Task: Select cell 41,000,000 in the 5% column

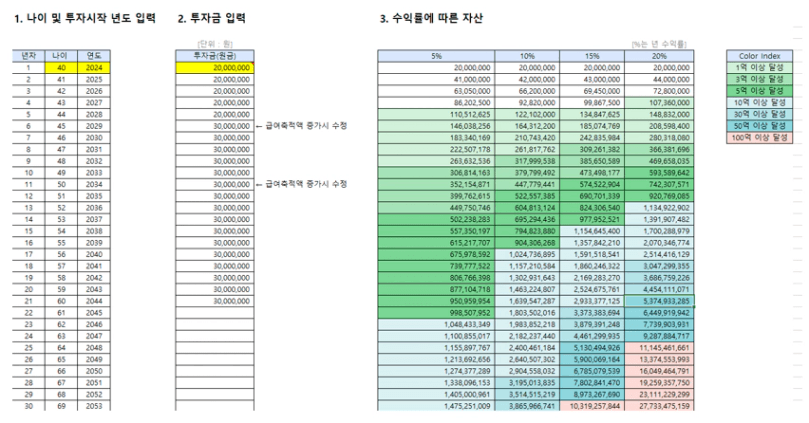Action: (x=436, y=79)
